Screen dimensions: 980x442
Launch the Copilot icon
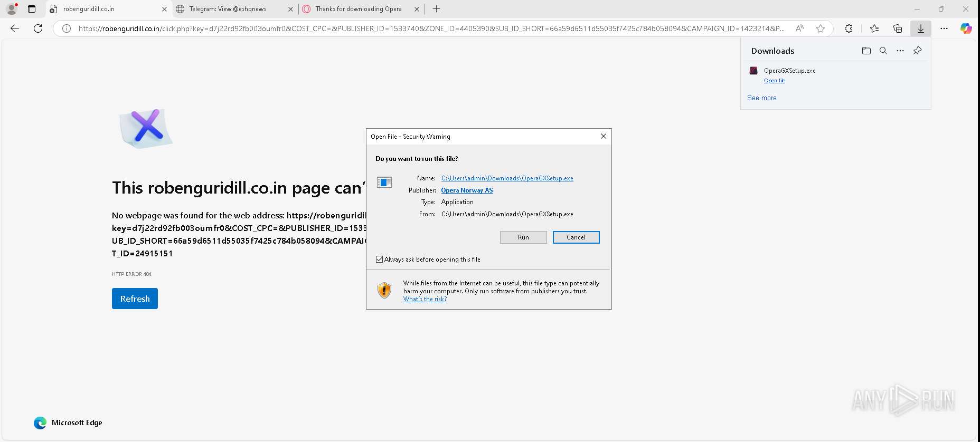click(966, 28)
